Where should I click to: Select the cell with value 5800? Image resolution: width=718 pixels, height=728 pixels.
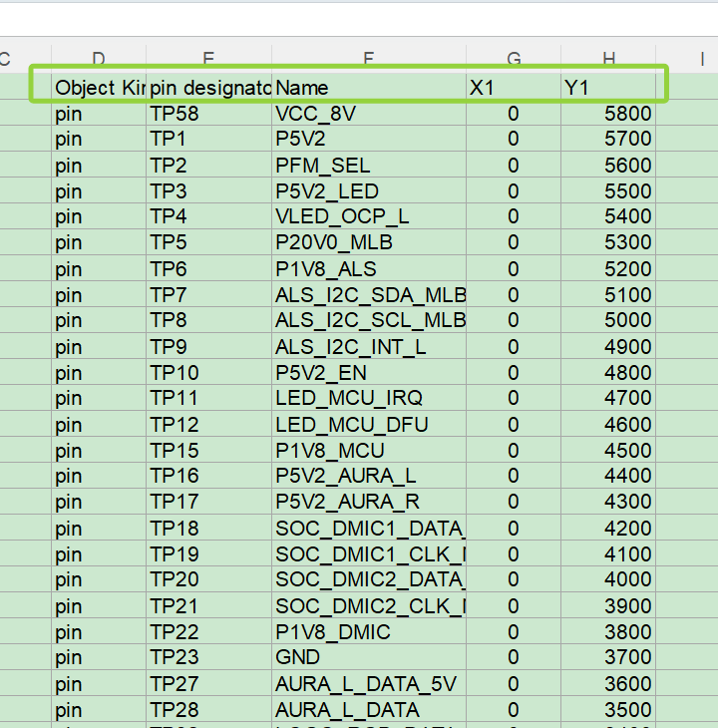(x=608, y=113)
